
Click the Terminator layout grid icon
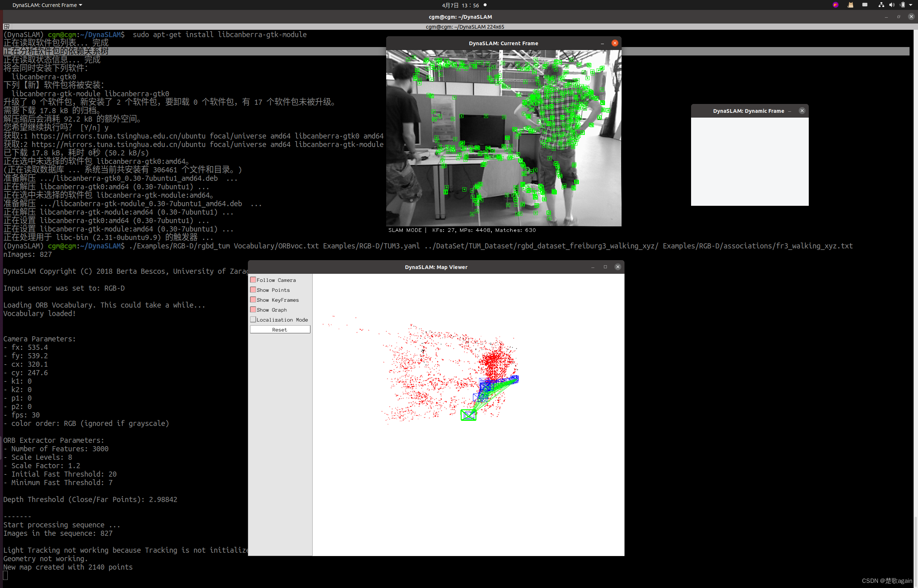coord(7,27)
